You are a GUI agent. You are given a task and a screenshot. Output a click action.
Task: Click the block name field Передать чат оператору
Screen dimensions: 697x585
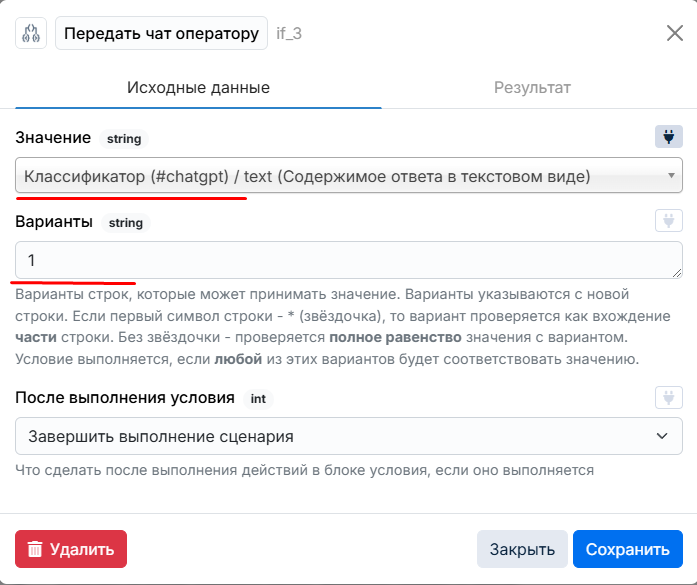click(x=161, y=33)
